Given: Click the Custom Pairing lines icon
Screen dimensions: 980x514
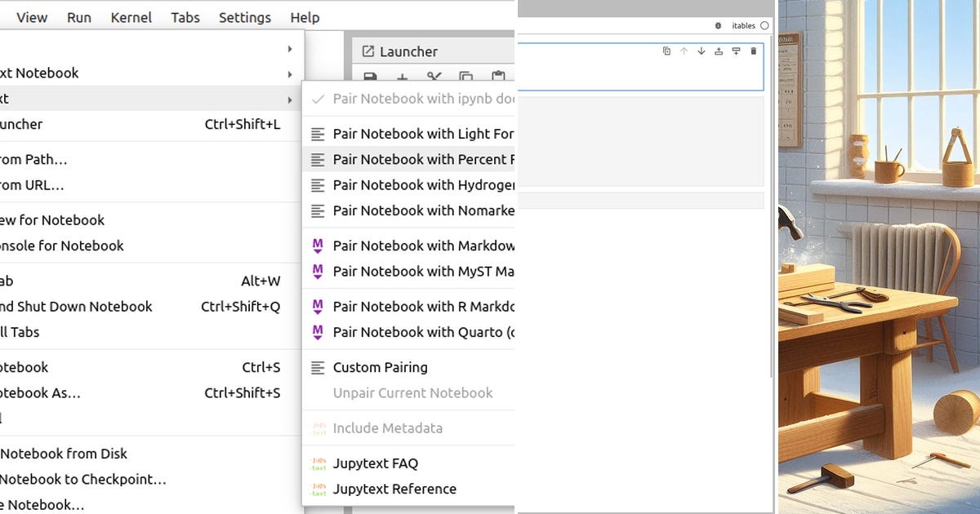Looking at the screenshot, I should pos(318,368).
